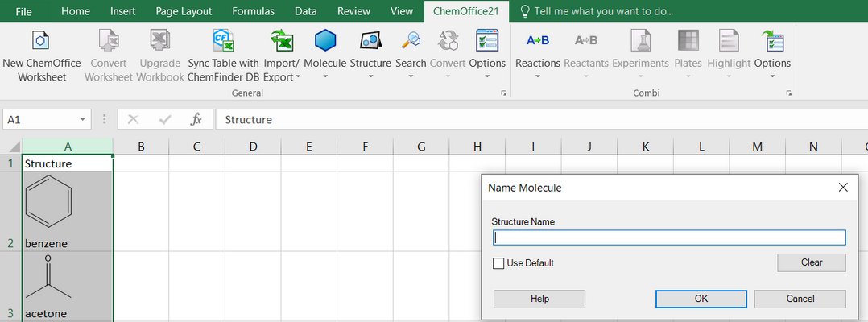Viewport: 868px width, 322px height.
Task: Select cell A1 containing Structure
Action: 68,163
